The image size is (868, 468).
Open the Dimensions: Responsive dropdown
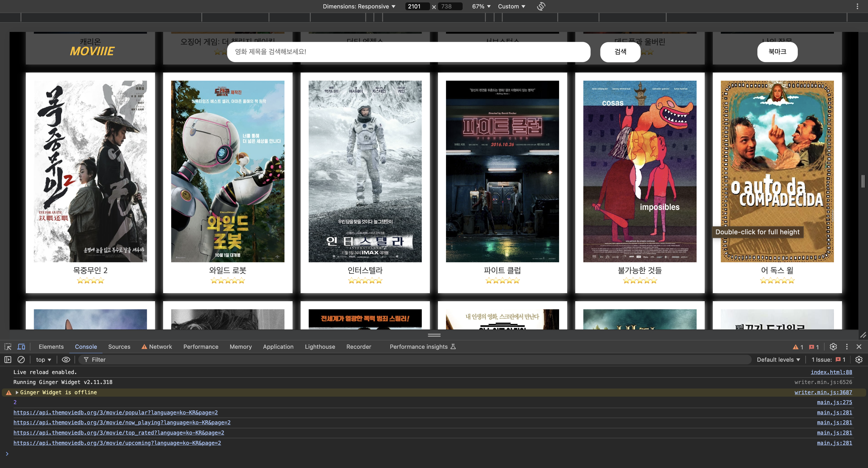click(x=359, y=6)
